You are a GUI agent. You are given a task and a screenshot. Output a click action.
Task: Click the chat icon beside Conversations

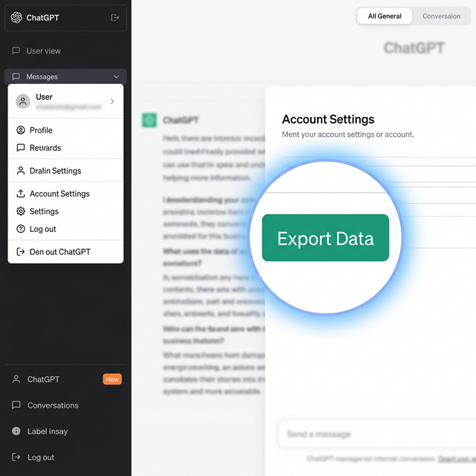click(x=16, y=405)
